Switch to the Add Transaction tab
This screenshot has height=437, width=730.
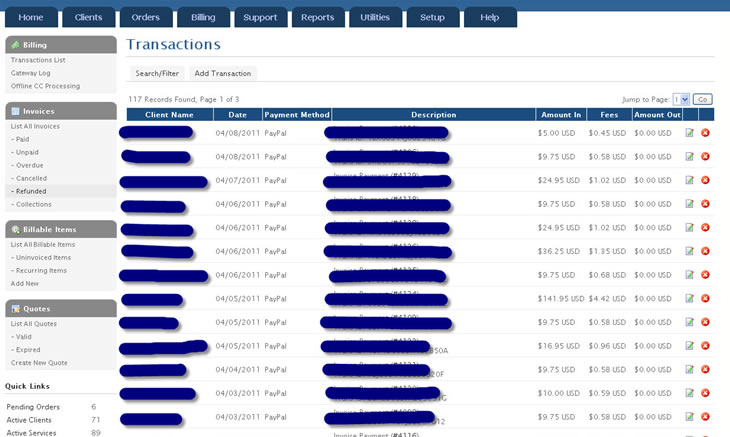223,74
